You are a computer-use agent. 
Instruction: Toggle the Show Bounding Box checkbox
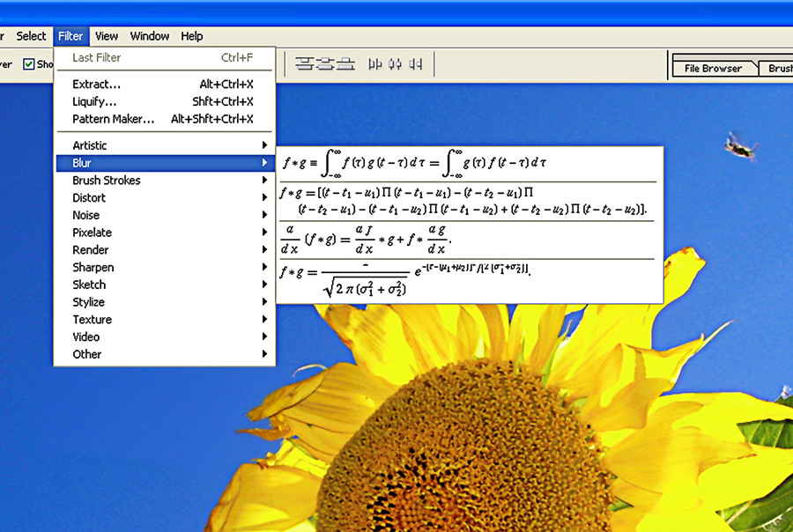(x=29, y=64)
